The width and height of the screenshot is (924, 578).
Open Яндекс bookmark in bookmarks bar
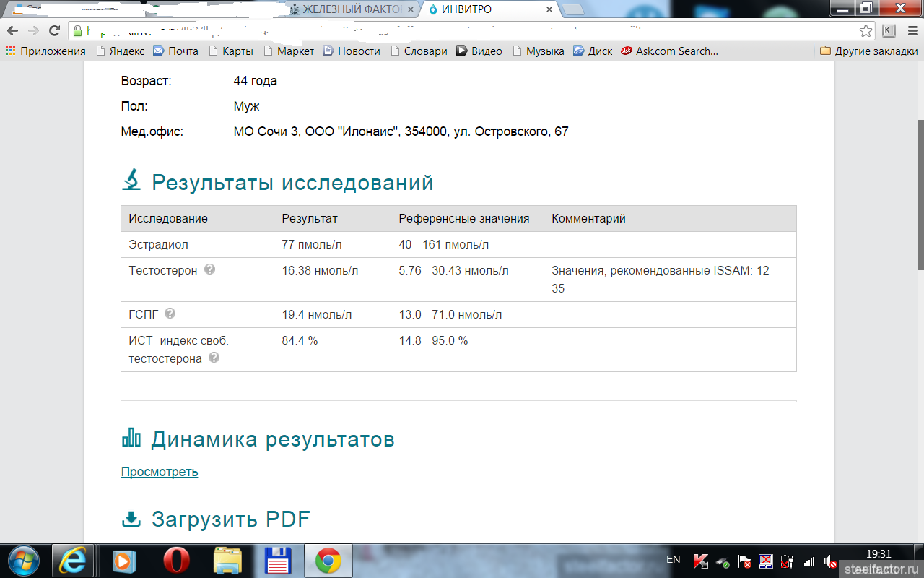(x=120, y=51)
